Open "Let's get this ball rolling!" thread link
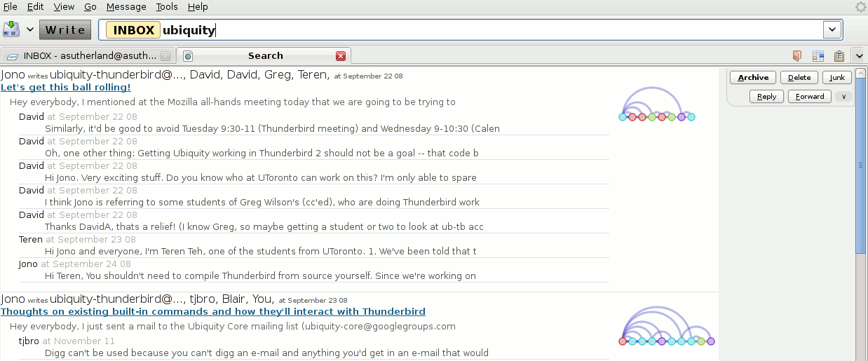Image resolution: width=868 pixels, height=361 pixels. tap(66, 87)
